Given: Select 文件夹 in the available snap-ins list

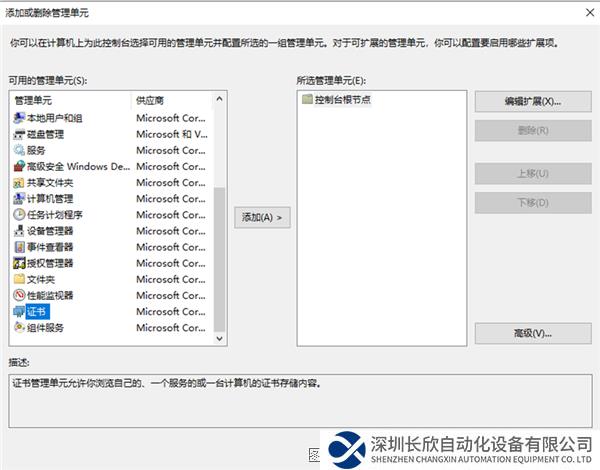Looking at the screenshot, I should pos(41,279).
